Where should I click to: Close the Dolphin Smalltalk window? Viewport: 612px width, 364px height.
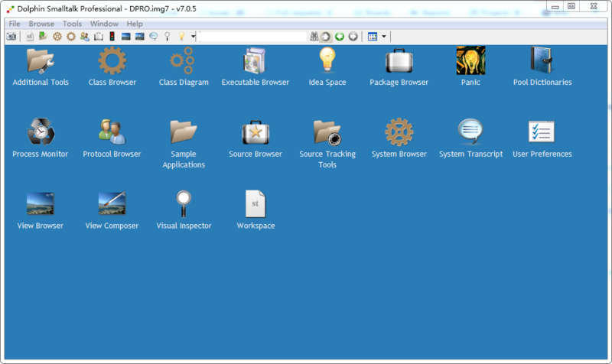(594, 6)
